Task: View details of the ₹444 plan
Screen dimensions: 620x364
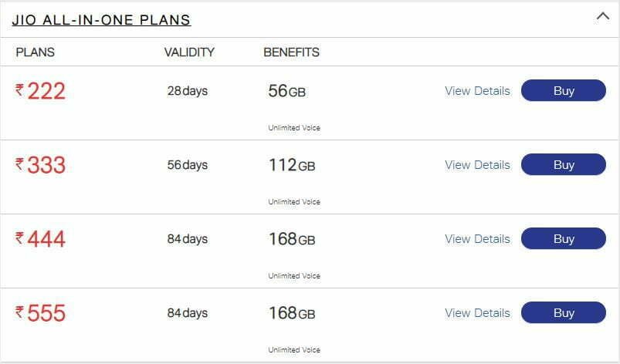Action: [477, 239]
